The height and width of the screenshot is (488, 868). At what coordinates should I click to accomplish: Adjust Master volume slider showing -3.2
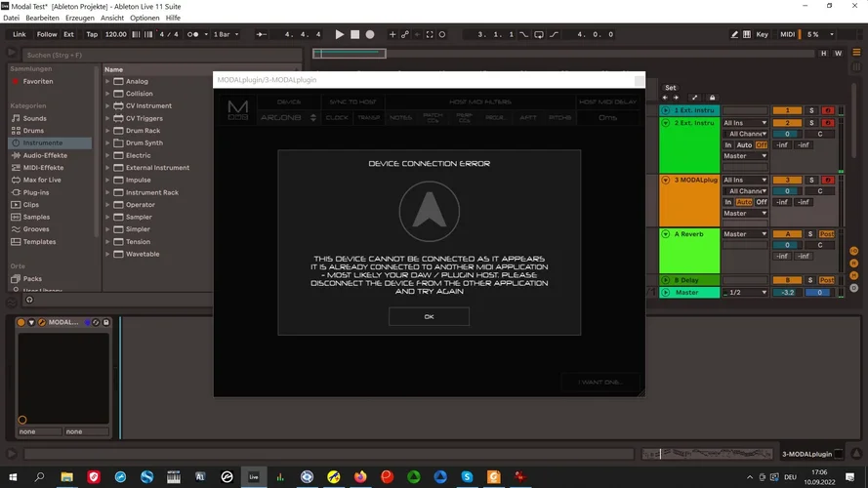(x=787, y=292)
